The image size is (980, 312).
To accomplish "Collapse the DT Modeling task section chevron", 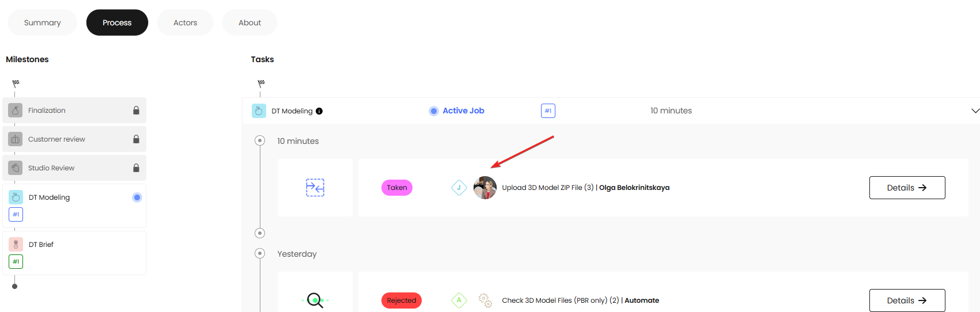I will (975, 111).
